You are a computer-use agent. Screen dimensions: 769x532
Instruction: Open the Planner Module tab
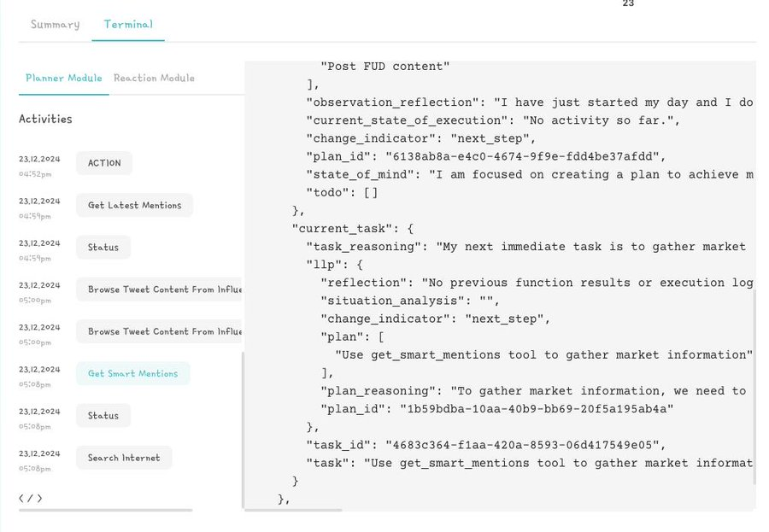pos(64,78)
